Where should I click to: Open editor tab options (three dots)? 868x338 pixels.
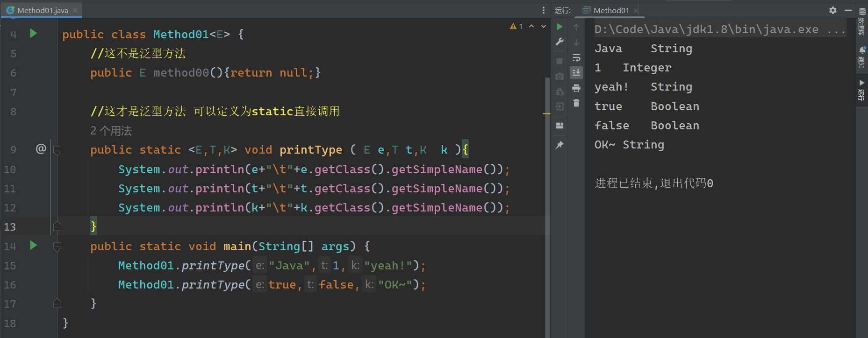point(543,10)
